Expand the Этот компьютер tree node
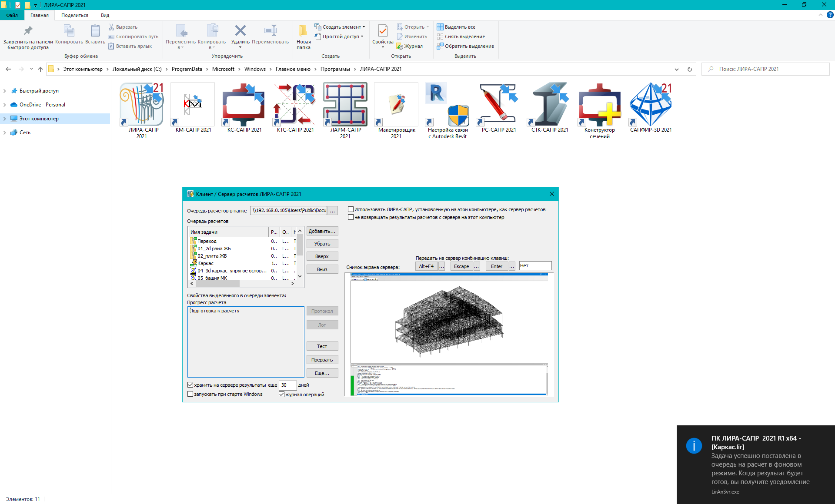835x504 pixels. pyautogui.click(x=5, y=119)
